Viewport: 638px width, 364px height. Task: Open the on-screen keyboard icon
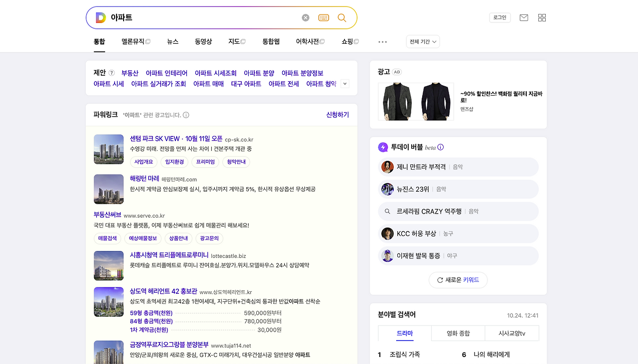click(x=323, y=17)
